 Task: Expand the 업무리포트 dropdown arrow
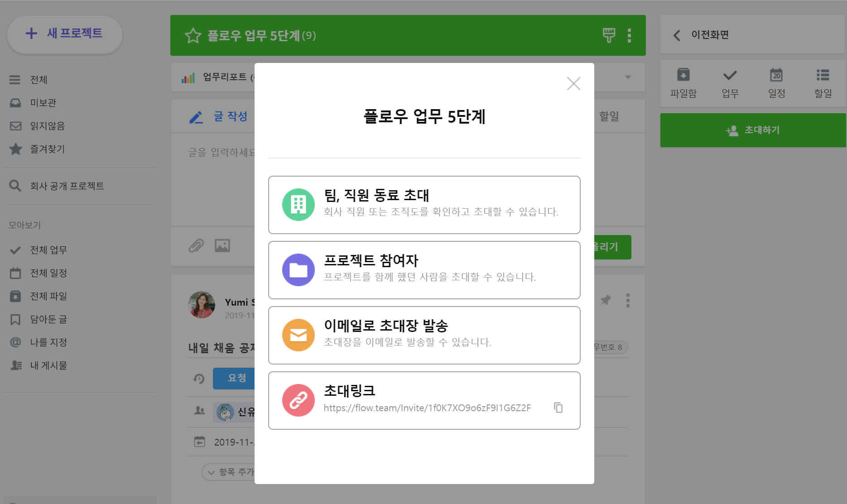point(628,77)
